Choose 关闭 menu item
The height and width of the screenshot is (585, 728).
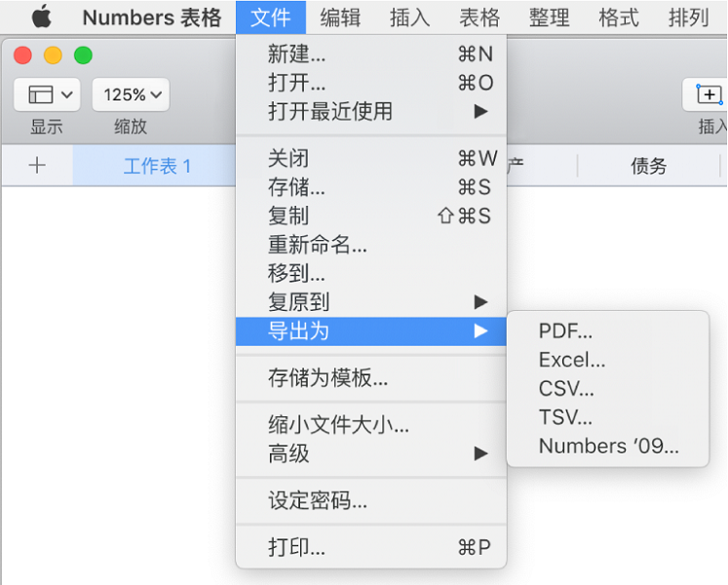pyautogui.click(x=371, y=159)
